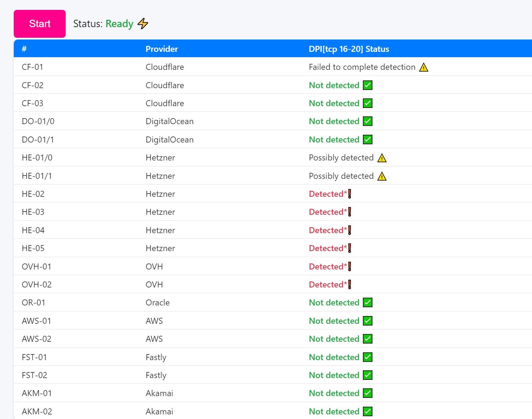Screen dimensions: 532x419
Task: Click the green checkmark in the OR-01 row
Action: point(368,303)
